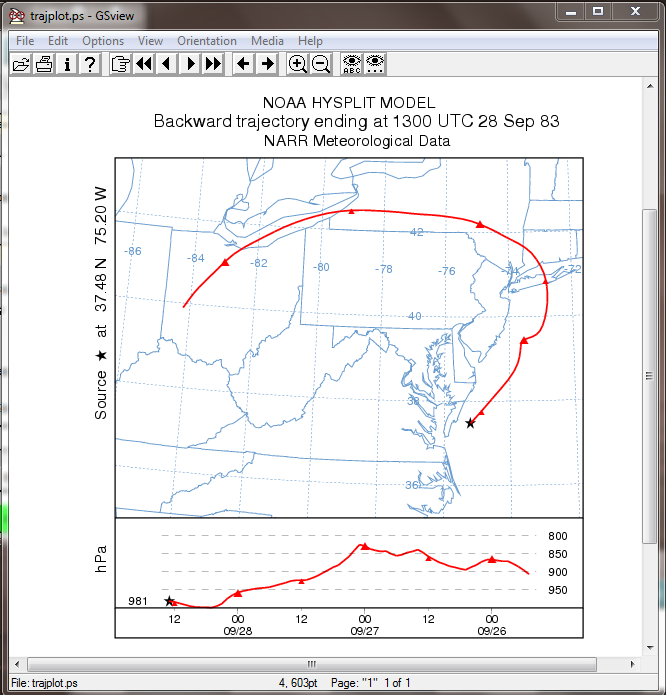Click the 981 hPa star marker in pressure plot
The width and height of the screenshot is (666, 695).
coord(169,601)
